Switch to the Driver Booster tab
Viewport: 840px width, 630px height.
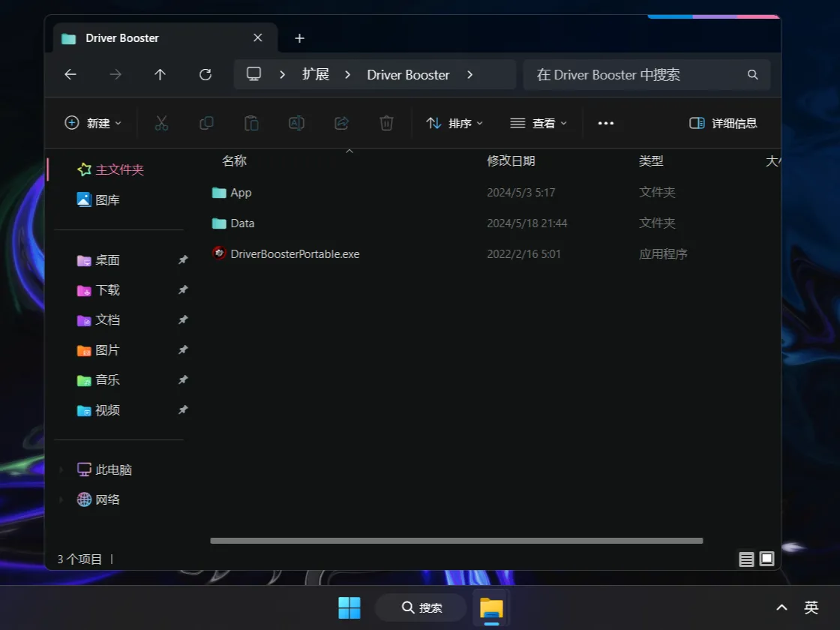[x=122, y=37]
